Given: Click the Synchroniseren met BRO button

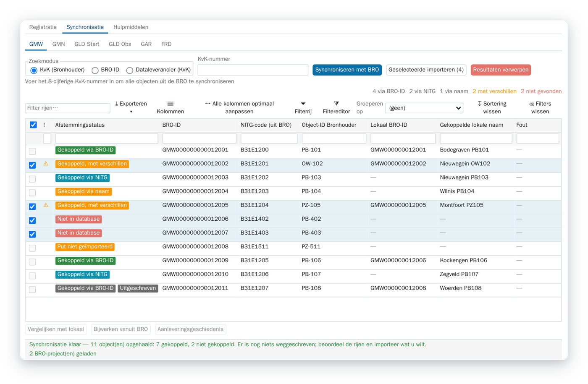Looking at the screenshot, I should tap(347, 70).
